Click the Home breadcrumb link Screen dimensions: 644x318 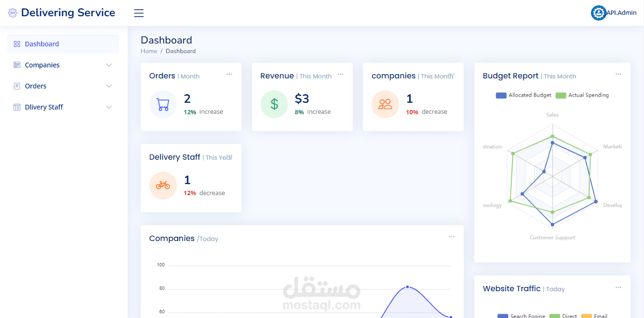149,51
